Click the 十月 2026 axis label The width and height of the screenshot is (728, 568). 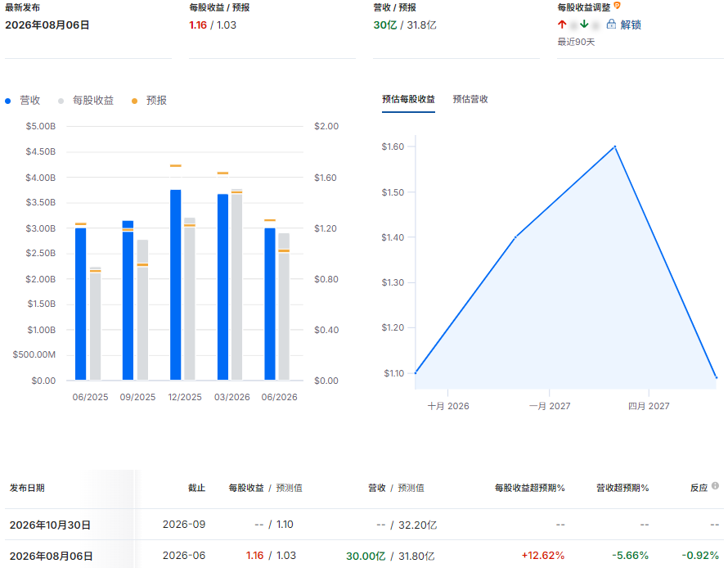[448, 406]
